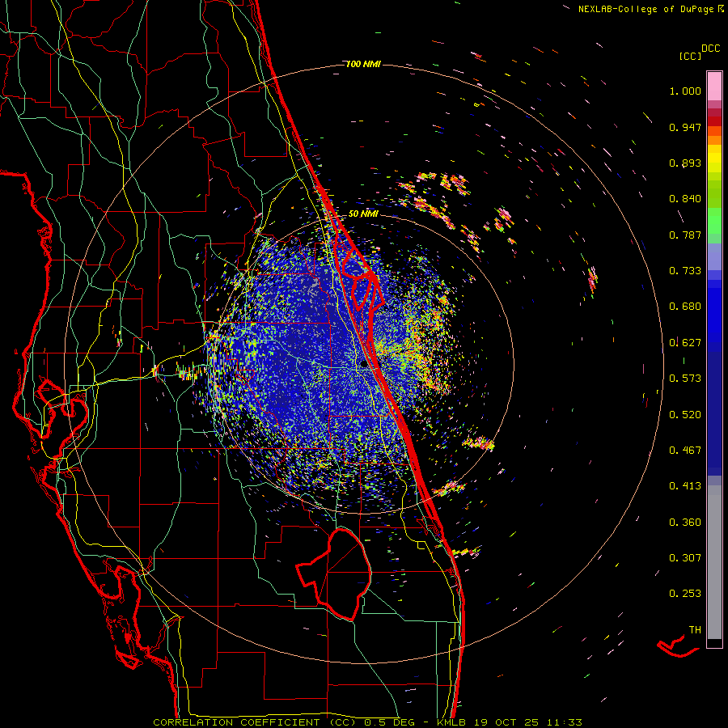Select the 0.947 scale label
Viewport: 728px width, 728px height.
685,127
